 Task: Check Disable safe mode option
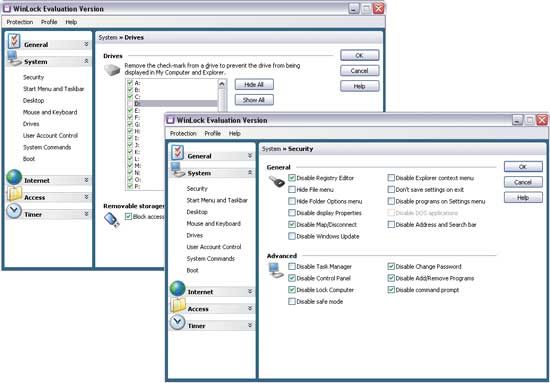coord(292,302)
